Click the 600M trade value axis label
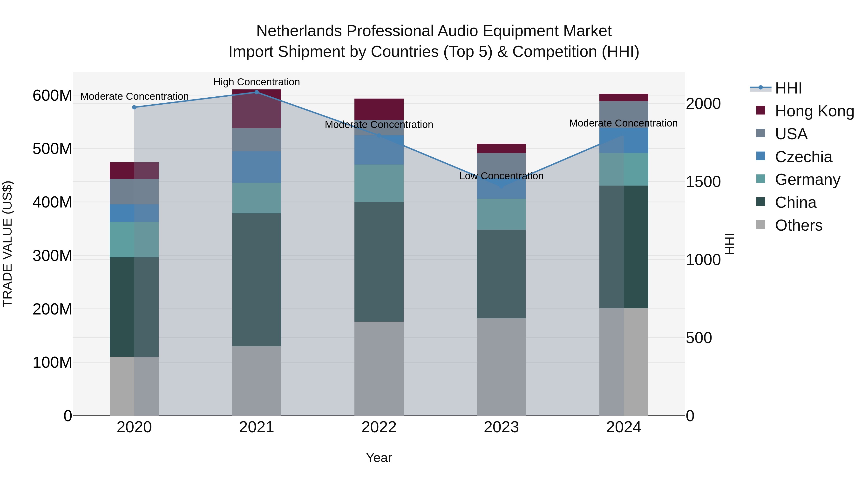The height and width of the screenshot is (488, 868). coord(52,96)
